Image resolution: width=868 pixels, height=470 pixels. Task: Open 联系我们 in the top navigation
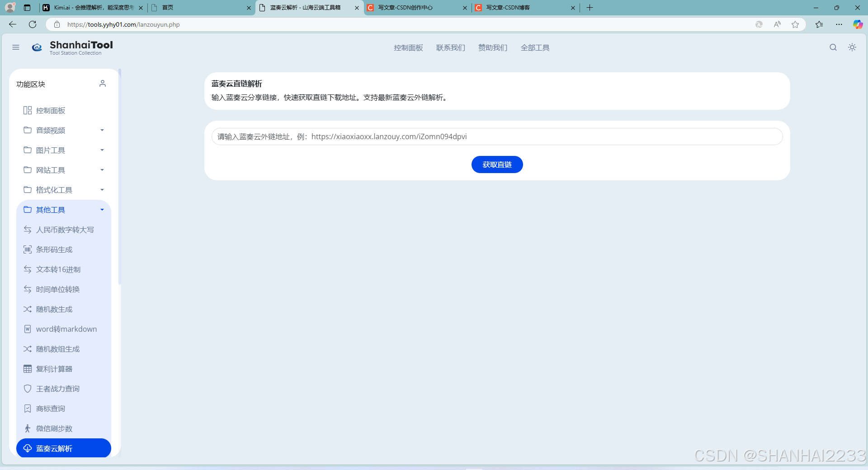coord(451,48)
